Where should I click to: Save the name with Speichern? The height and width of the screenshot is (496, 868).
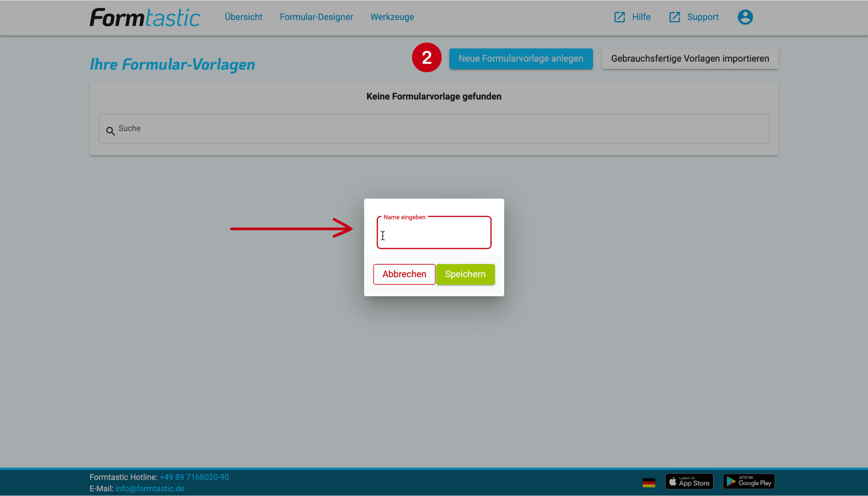466,274
